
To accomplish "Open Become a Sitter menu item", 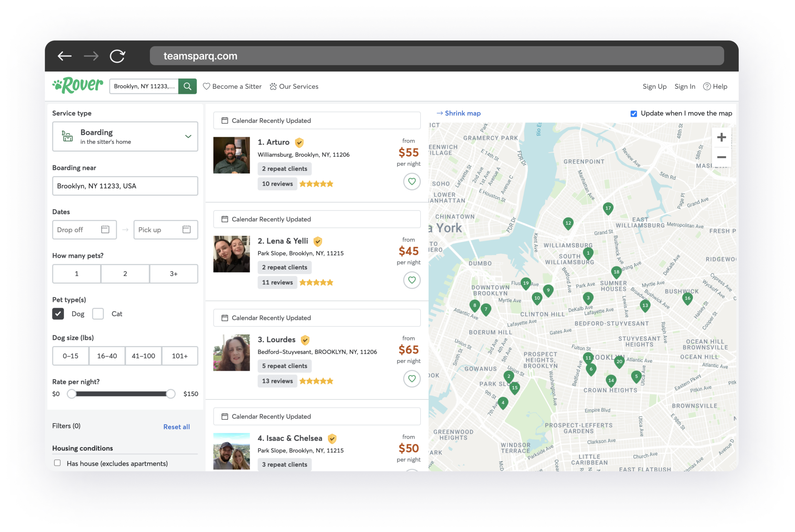I will pyautogui.click(x=232, y=87).
